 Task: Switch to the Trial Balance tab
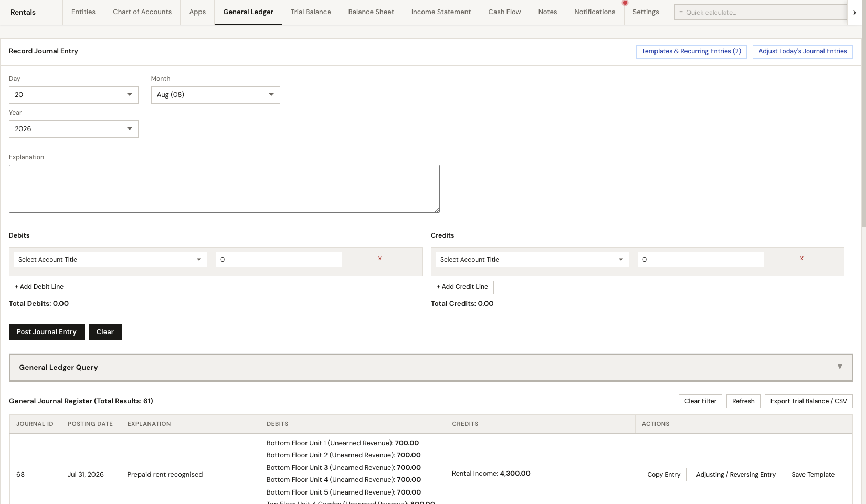coord(311,12)
